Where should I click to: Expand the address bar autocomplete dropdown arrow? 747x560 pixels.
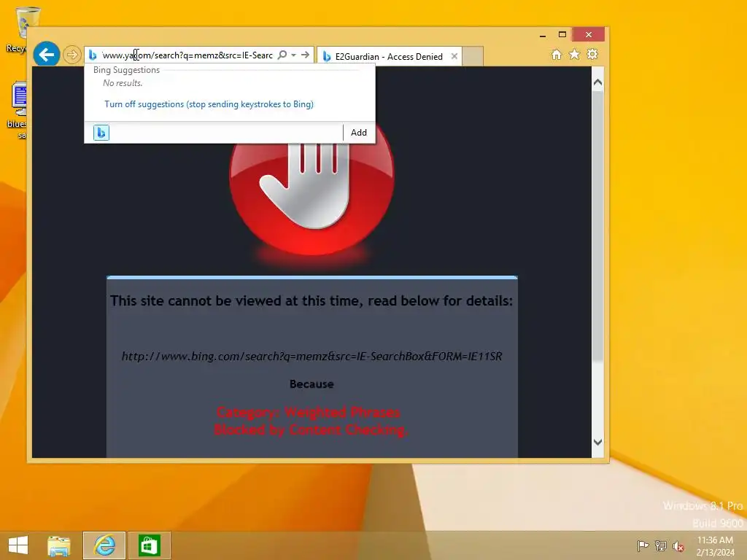(293, 55)
